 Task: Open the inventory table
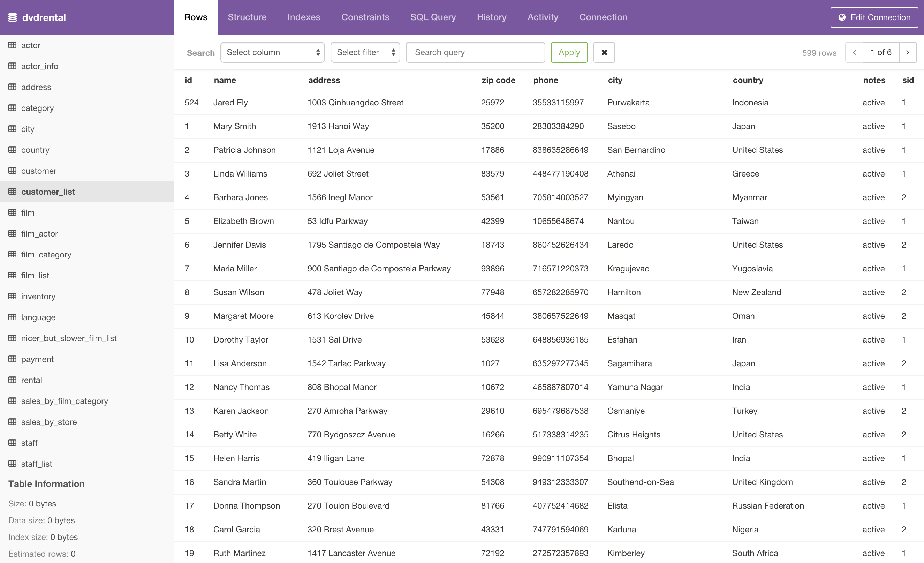click(x=38, y=296)
